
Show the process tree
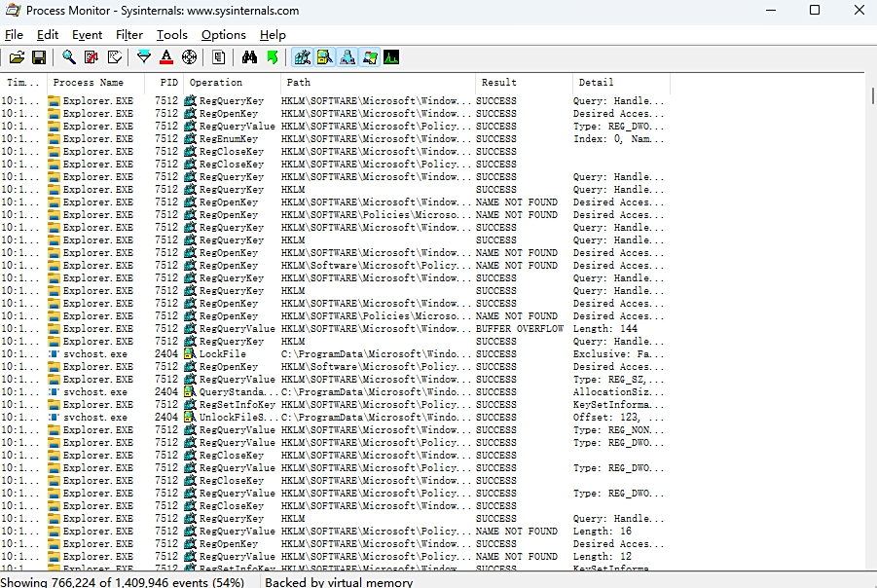click(x=218, y=56)
